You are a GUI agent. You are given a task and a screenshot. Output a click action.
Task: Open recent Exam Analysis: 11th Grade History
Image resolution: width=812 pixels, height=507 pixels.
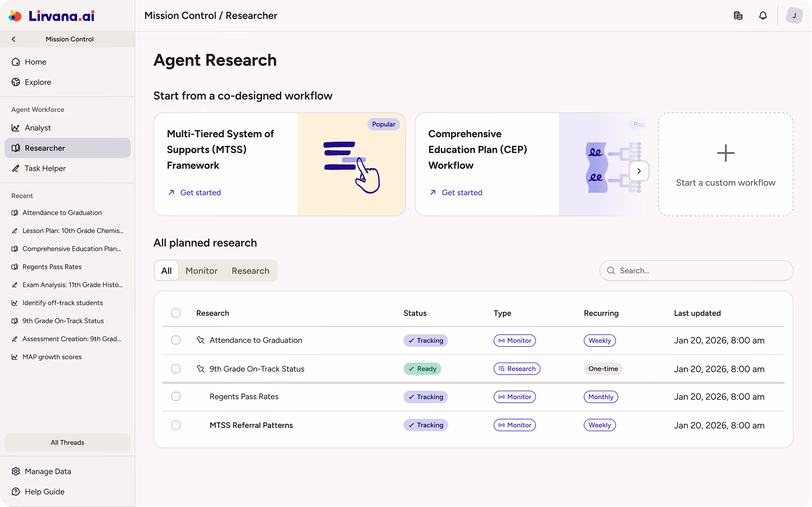click(x=67, y=284)
